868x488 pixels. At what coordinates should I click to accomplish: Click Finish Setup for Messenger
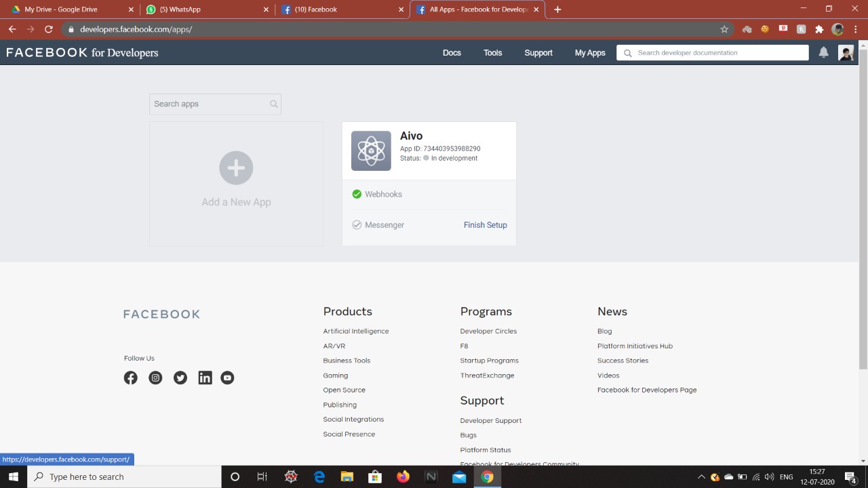(486, 225)
